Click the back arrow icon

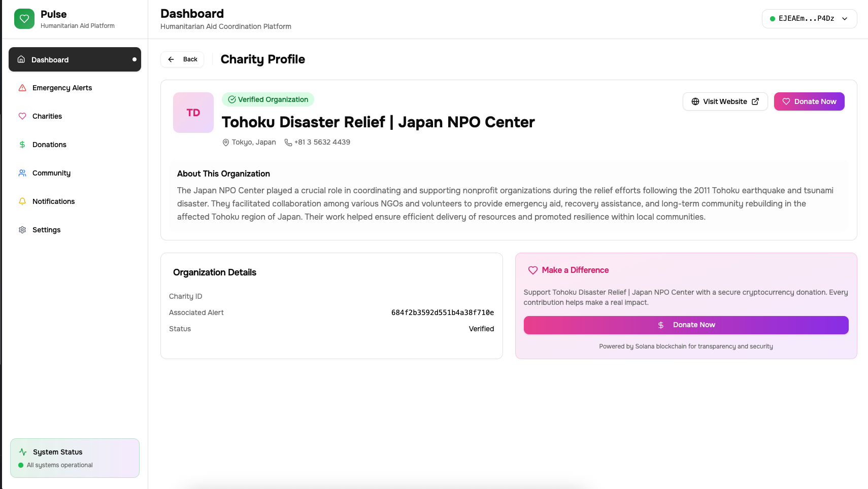coord(171,59)
